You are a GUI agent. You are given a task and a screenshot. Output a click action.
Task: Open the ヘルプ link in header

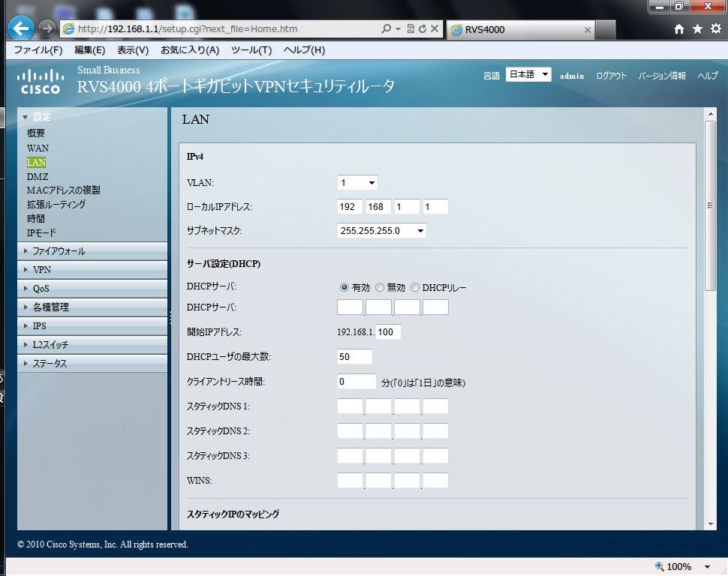click(708, 76)
